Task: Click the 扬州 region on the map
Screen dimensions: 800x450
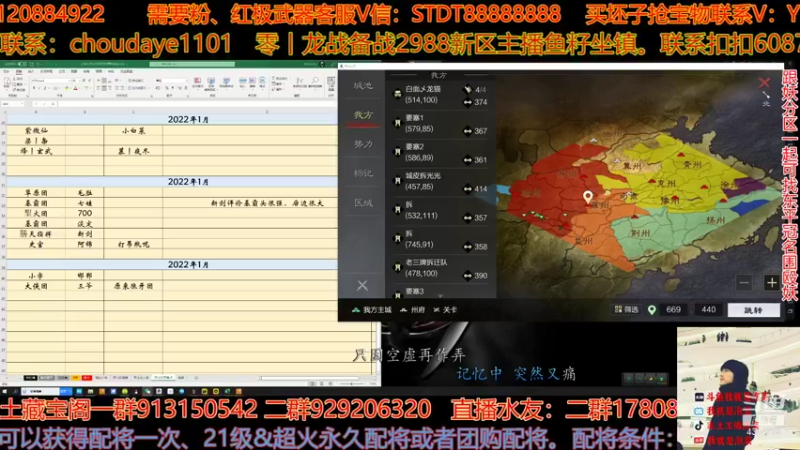Action: 716,220
